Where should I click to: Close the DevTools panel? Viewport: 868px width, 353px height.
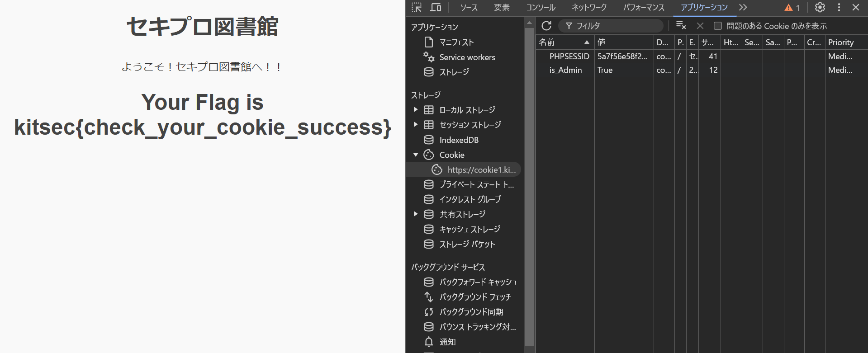(856, 7)
